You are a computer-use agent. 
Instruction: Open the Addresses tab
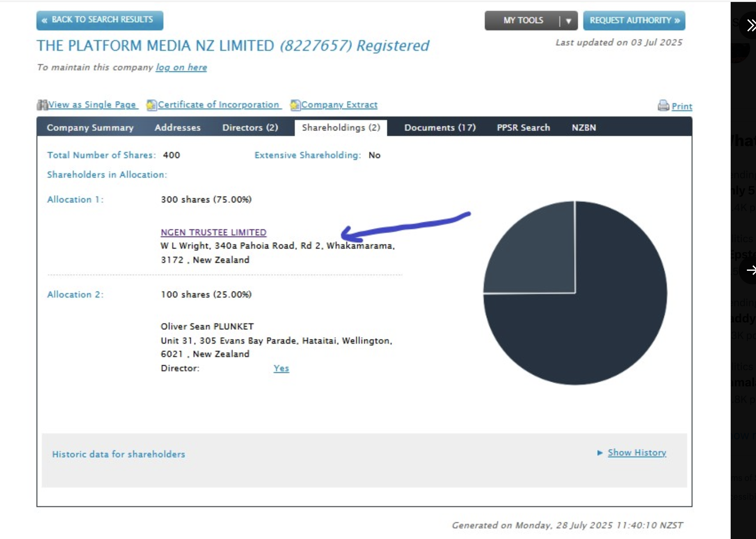pyautogui.click(x=178, y=128)
